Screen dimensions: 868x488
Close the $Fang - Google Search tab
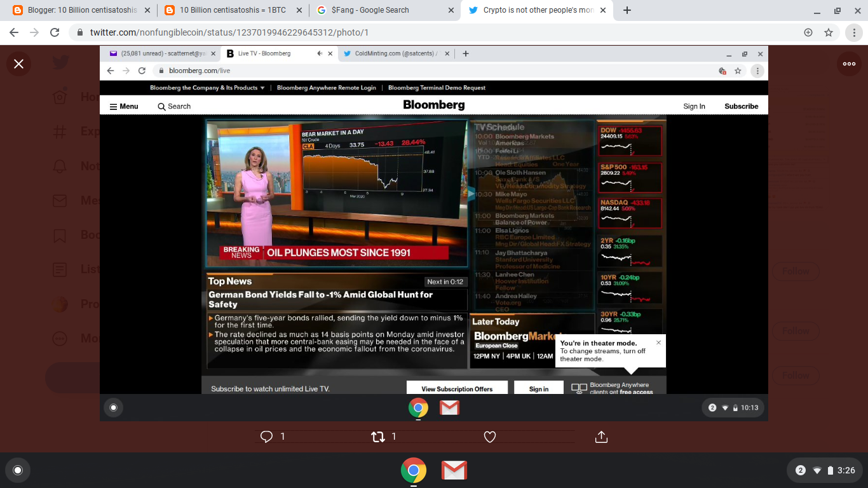451,10
